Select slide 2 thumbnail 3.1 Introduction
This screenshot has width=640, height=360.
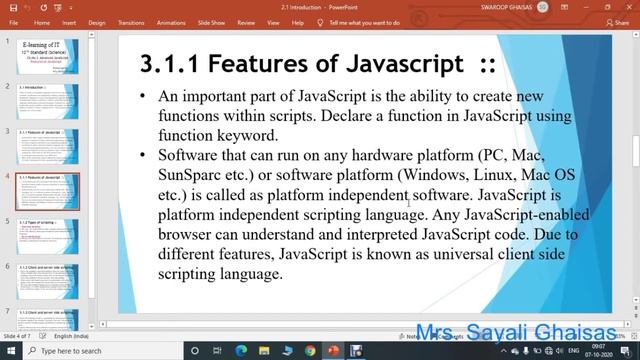click(47, 101)
